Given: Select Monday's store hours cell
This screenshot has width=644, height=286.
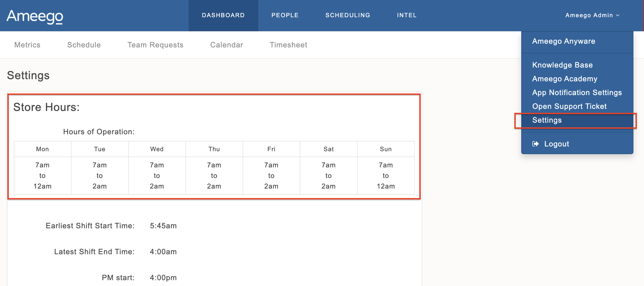Looking at the screenshot, I should click(x=42, y=175).
